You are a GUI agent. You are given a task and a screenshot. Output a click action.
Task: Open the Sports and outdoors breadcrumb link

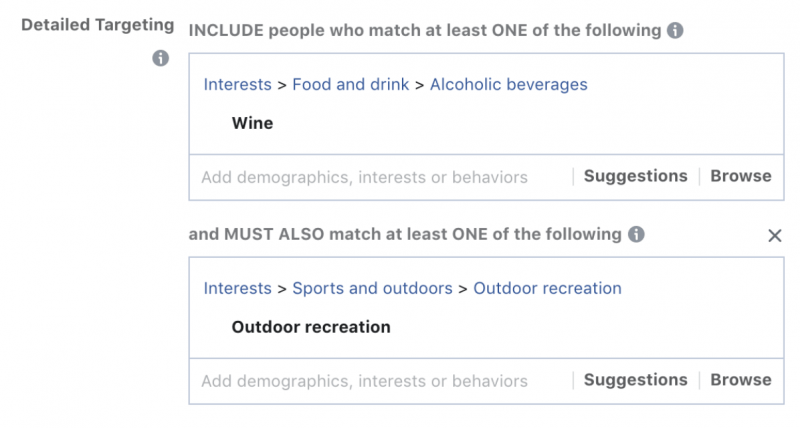click(372, 288)
